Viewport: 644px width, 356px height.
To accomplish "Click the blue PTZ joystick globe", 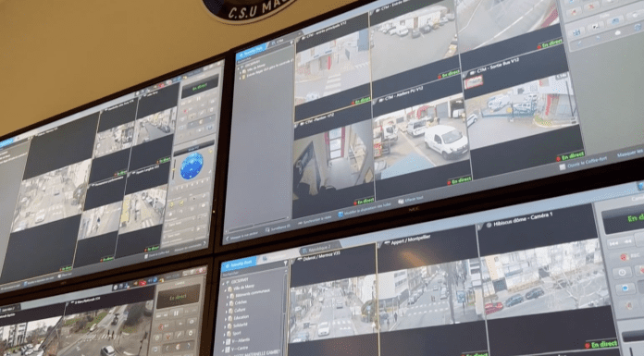I will tap(192, 166).
